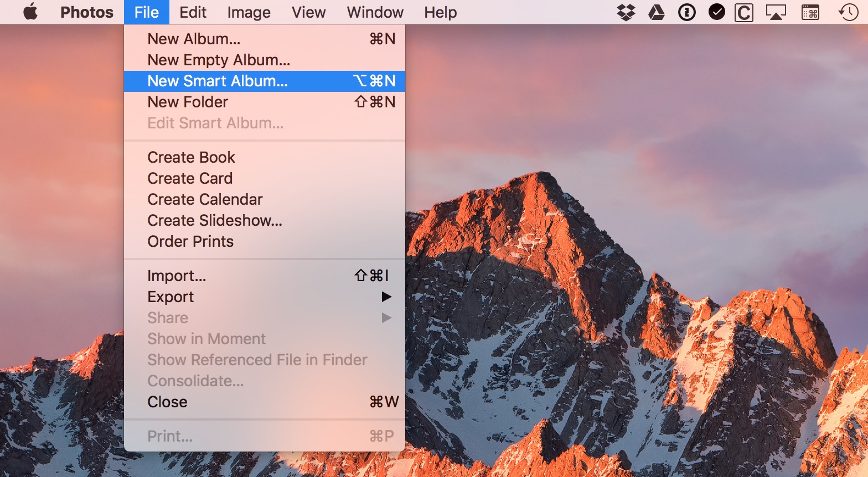Open the Time Machine menu icon

848,12
